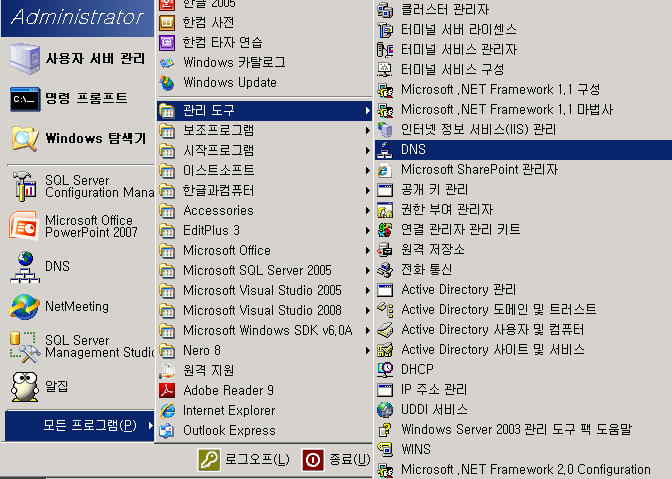Screen dimensions: 672x479
Task: Open 전화 통신 icon
Action: click(385, 269)
